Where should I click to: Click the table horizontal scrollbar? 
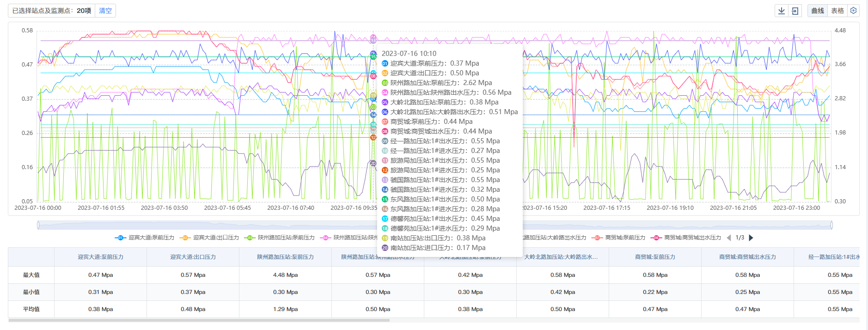(199, 320)
